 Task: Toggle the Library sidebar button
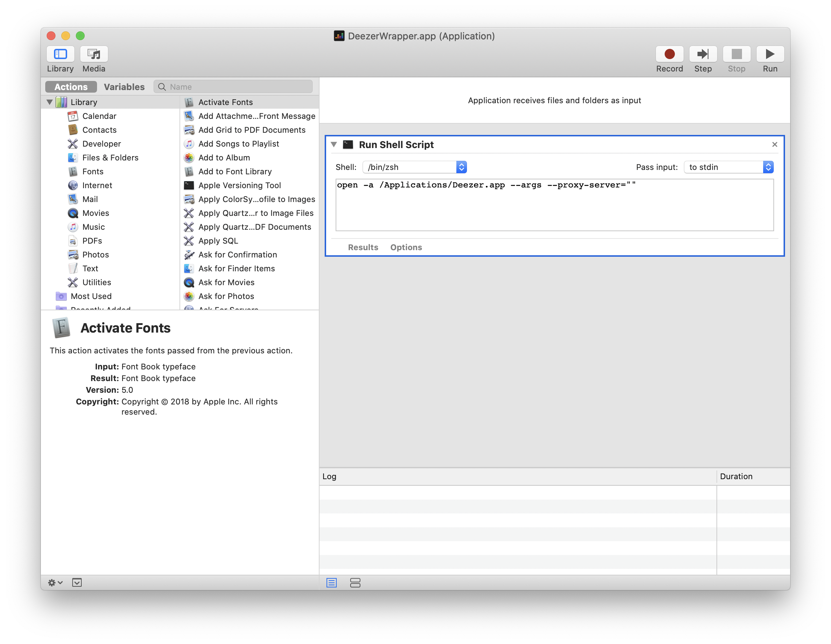[x=61, y=54]
